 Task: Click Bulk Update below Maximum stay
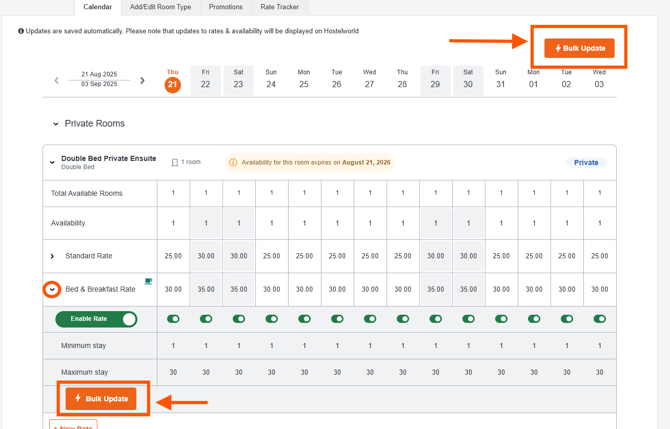tap(101, 398)
